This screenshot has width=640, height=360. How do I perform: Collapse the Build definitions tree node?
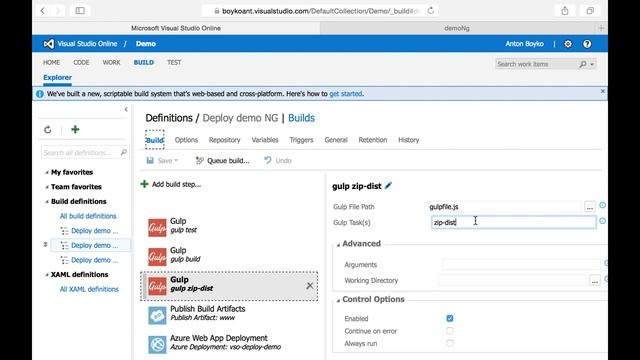tap(47, 202)
